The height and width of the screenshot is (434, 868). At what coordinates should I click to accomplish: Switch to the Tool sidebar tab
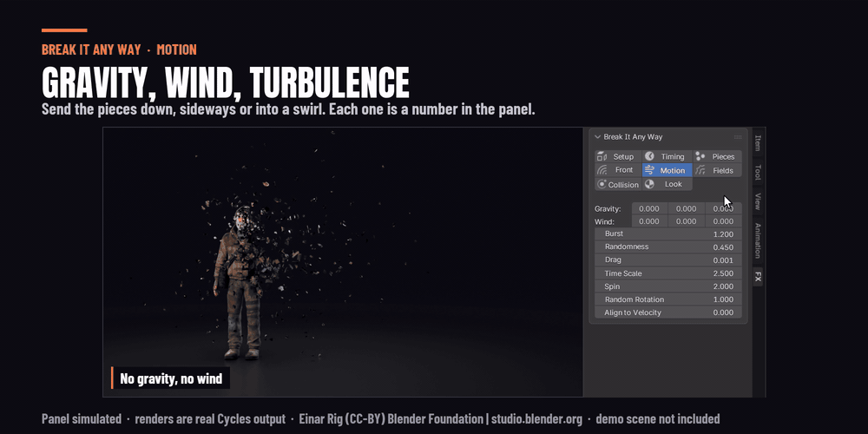[758, 172]
